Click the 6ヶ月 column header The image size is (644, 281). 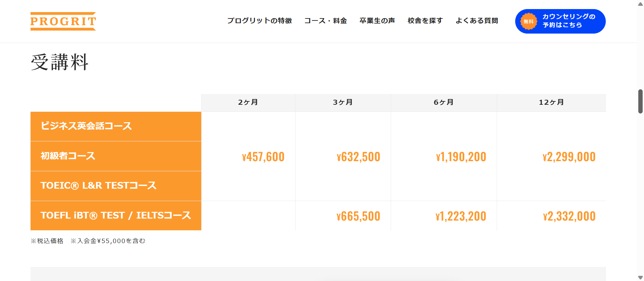coord(444,102)
